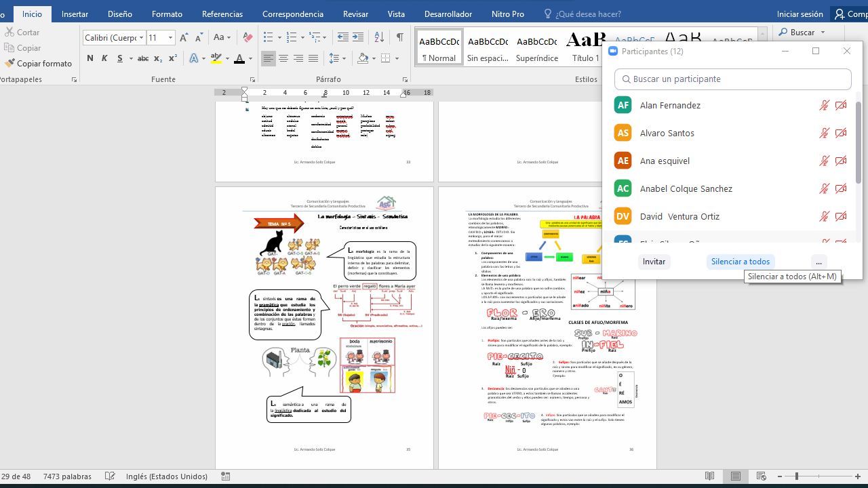Sort paragraph A-Z icon
The image size is (868, 488).
[379, 37]
